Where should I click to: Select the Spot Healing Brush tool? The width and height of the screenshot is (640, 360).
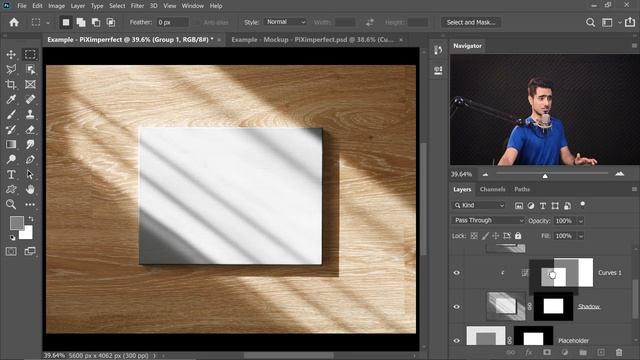coord(30,99)
